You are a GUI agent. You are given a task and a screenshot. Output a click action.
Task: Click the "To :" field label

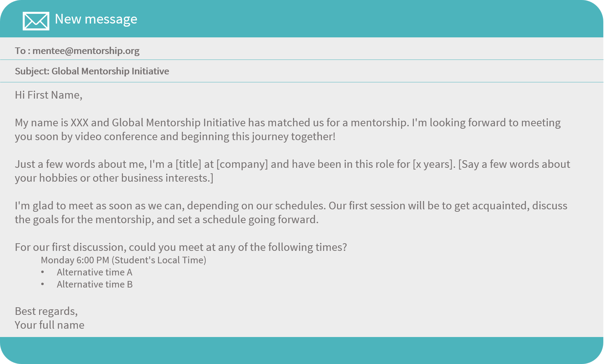(x=23, y=51)
